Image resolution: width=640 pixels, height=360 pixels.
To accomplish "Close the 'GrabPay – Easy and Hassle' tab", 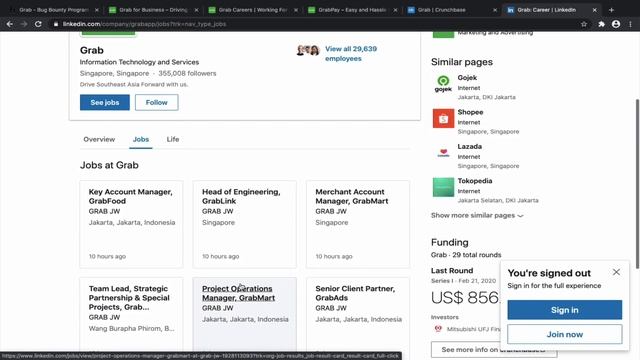I will click(x=395, y=10).
